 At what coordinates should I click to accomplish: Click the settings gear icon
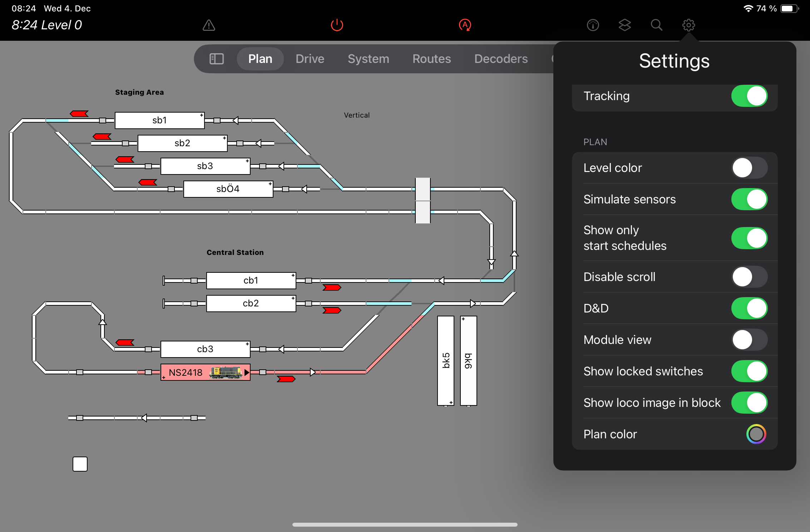pyautogui.click(x=688, y=25)
